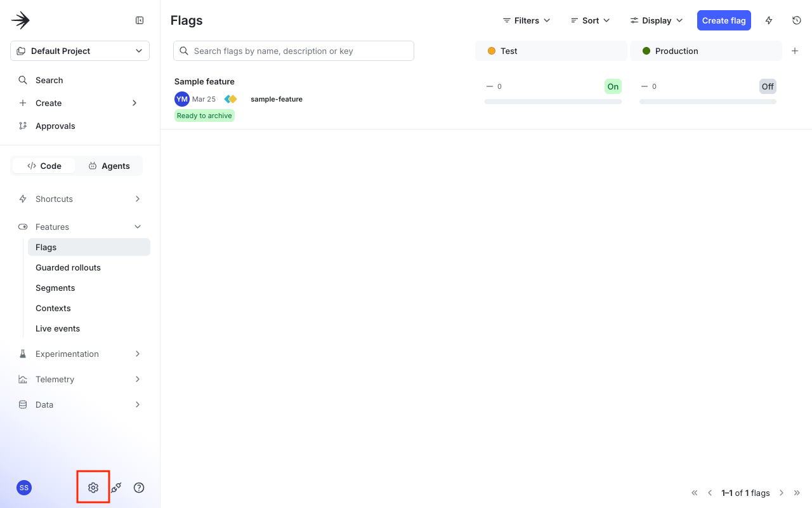Open change history clock icon
812x508 pixels.
click(797, 20)
